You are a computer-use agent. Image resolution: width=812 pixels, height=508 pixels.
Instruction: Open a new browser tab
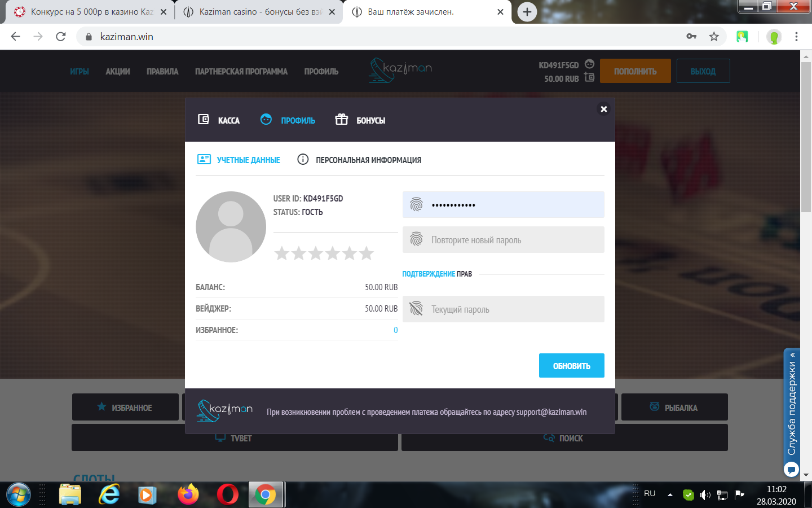(527, 12)
